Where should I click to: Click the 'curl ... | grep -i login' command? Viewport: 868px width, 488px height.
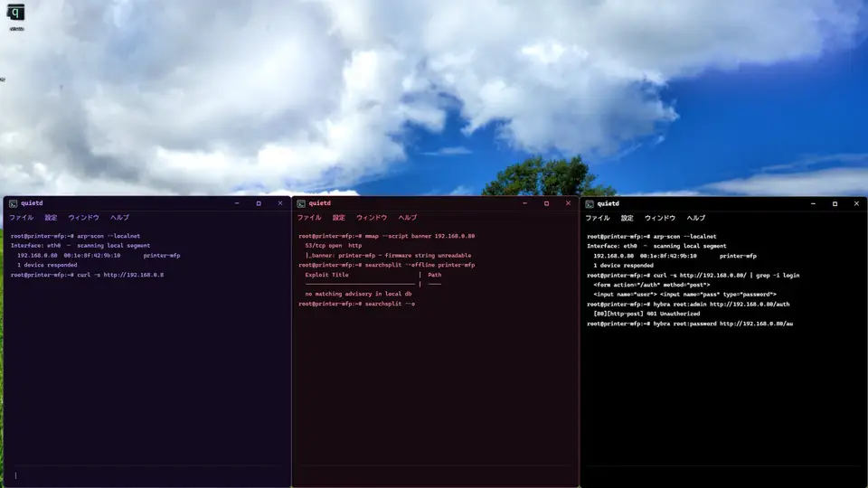click(693, 276)
